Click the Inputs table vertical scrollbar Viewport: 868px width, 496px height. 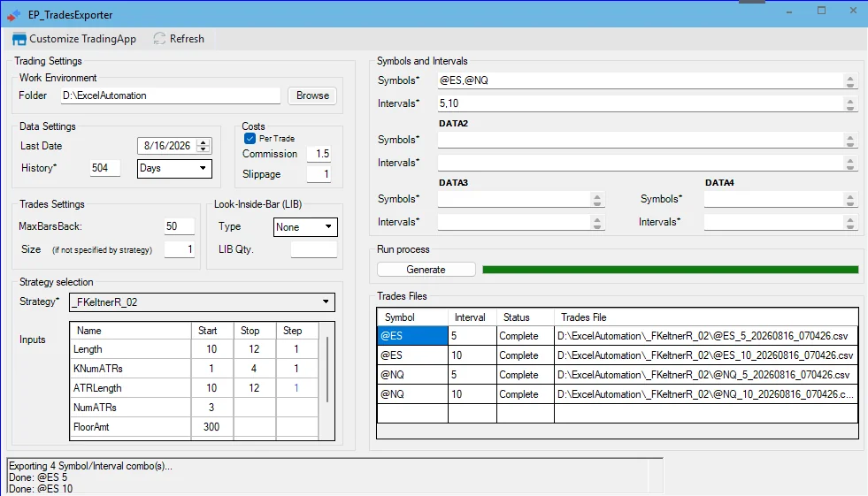point(327,370)
